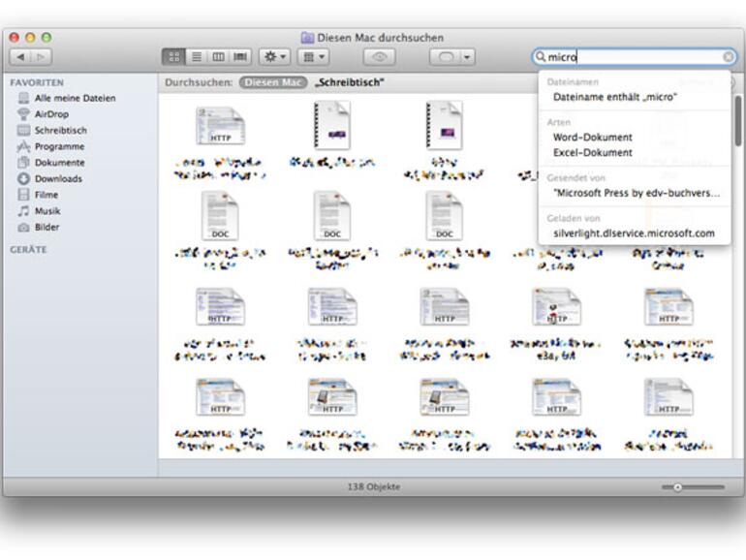Toggle search scope to "Schreibtisch"

[x=349, y=82]
